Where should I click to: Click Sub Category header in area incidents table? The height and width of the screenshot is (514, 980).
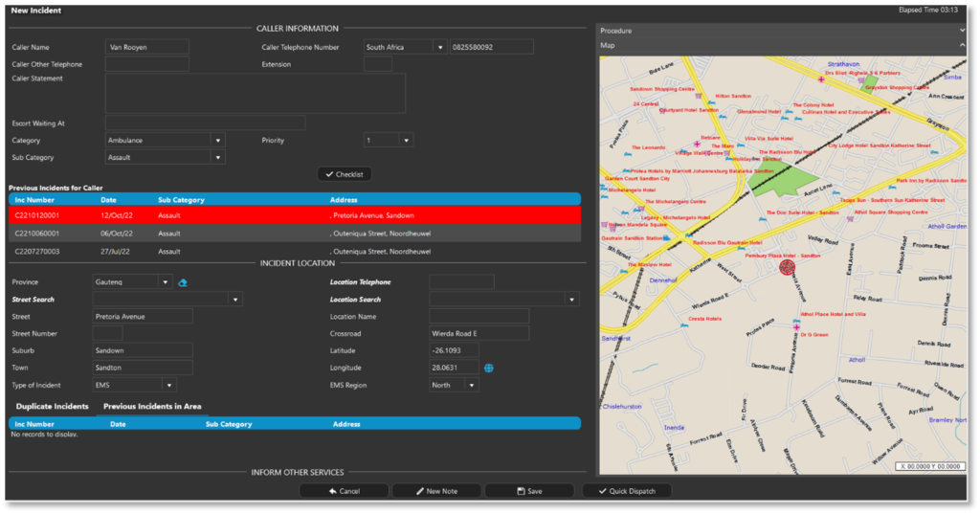(229, 424)
